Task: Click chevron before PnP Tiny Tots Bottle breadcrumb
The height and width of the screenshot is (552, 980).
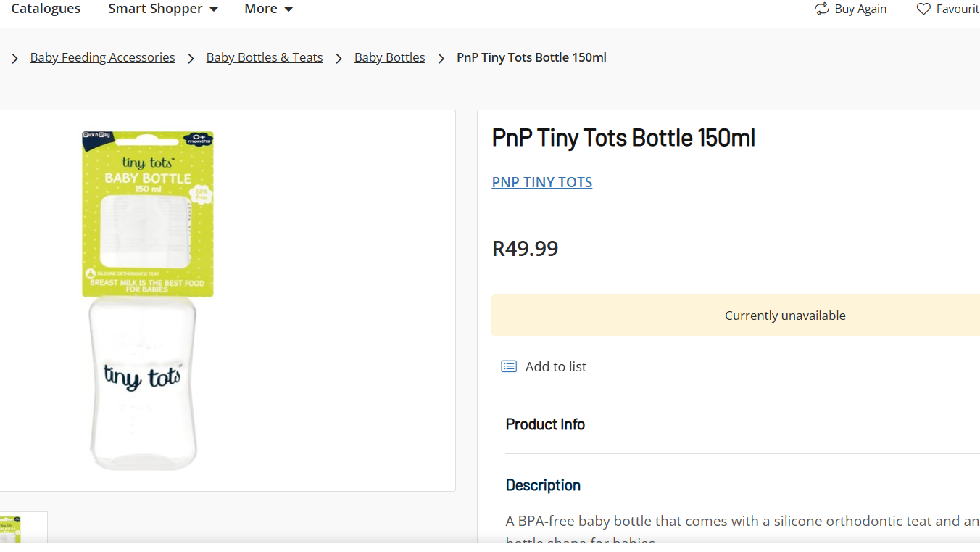Action: tap(441, 58)
